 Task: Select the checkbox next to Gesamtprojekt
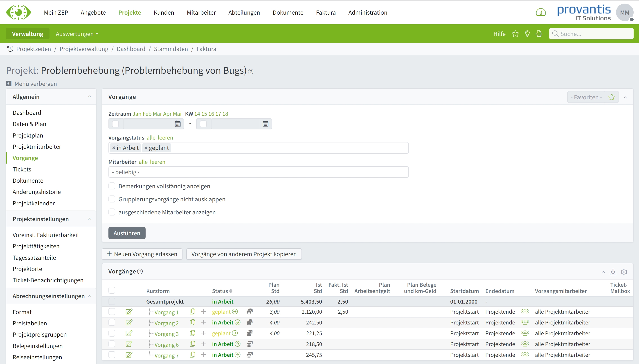pyautogui.click(x=112, y=301)
